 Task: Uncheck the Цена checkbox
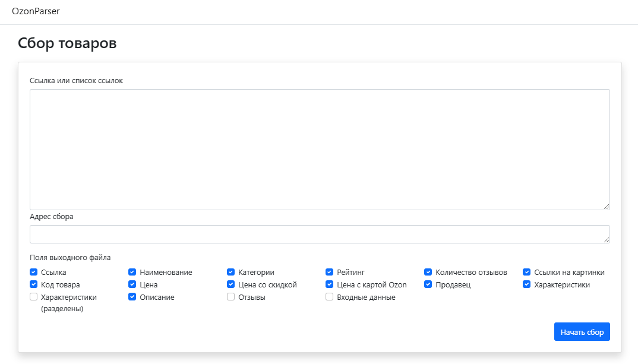point(132,284)
